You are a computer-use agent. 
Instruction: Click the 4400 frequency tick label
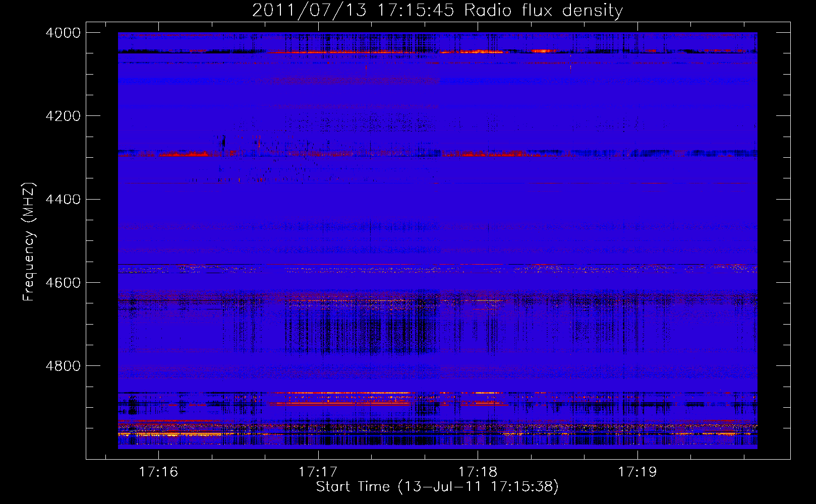pyautogui.click(x=63, y=199)
